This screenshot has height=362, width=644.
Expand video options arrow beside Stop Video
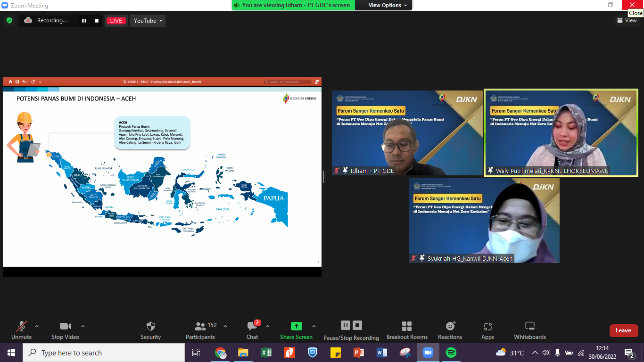tap(83, 326)
